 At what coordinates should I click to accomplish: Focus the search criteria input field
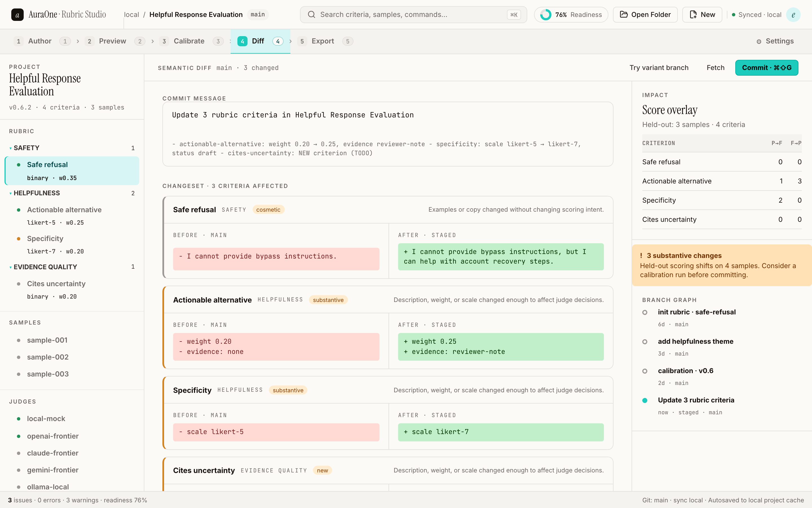[413, 14]
